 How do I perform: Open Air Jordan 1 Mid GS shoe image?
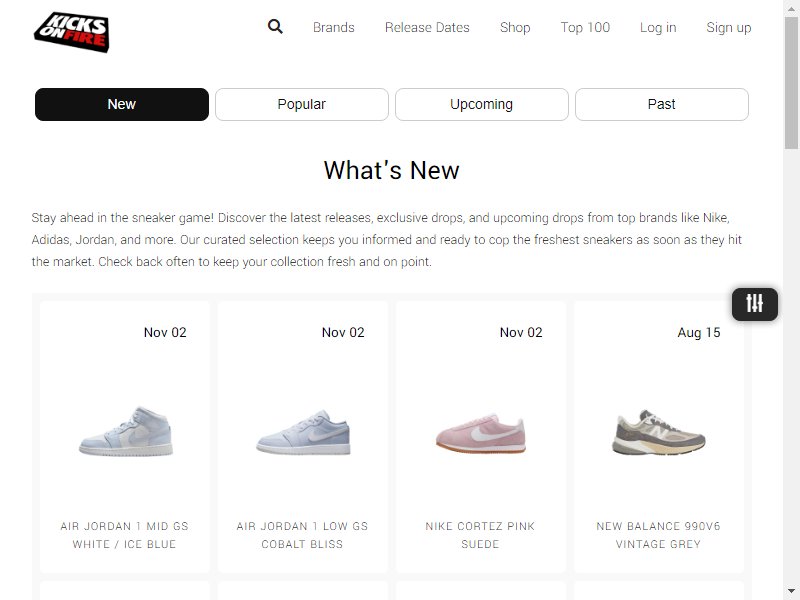(x=126, y=431)
